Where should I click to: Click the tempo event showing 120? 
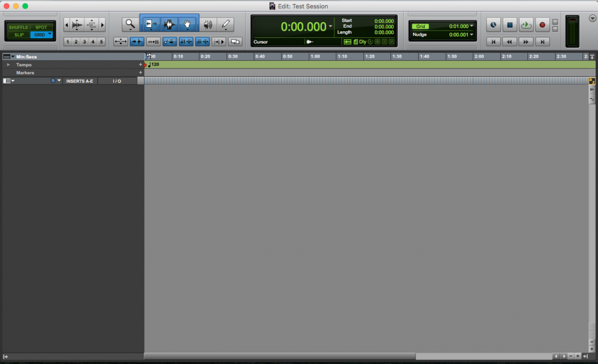[x=153, y=65]
